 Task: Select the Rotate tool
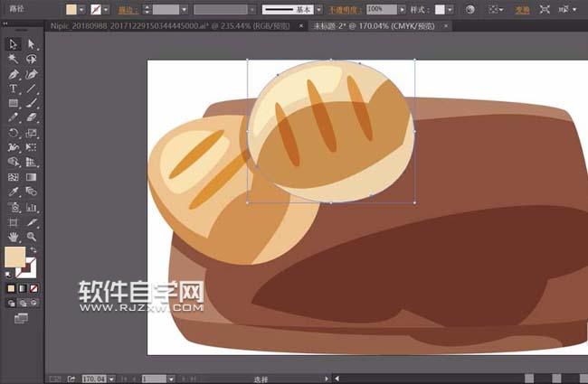pos(14,133)
